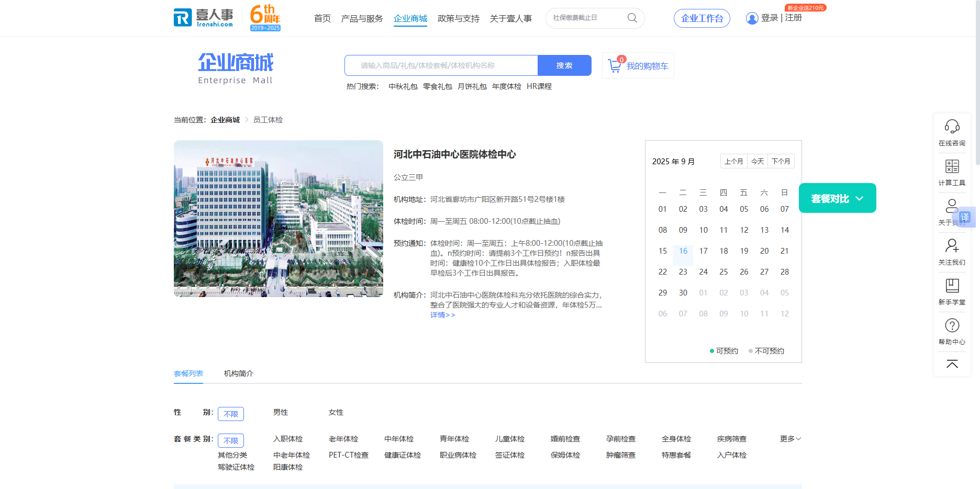The image size is (980, 489).
Task: Open 首页 in top navigation
Action: [x=322, y=18]
